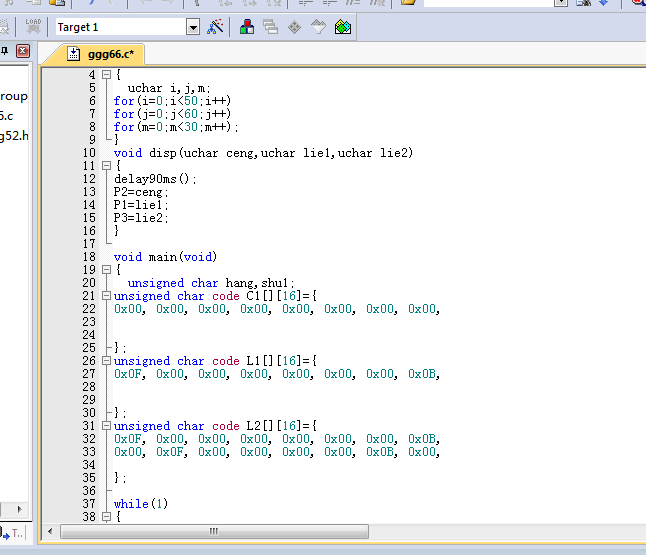Screen dimensions: 646x555
Task: Click the 'void main(void)' line
Action: (165, 257)
